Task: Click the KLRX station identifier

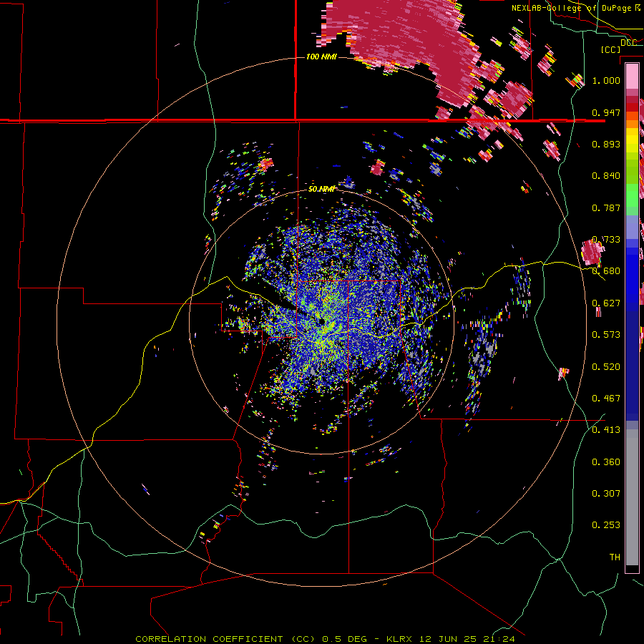Action: coord(401,639)
